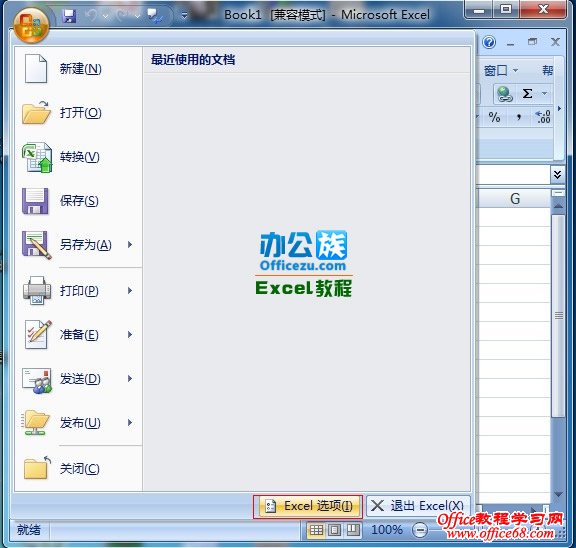
Task: Choose 保存(S) in the Office menu
Action: (x=78, y=201)
